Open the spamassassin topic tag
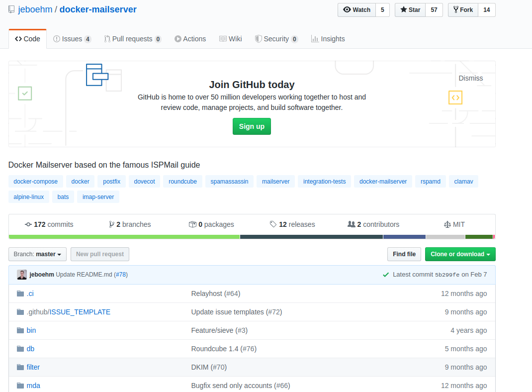 point(229,182)
